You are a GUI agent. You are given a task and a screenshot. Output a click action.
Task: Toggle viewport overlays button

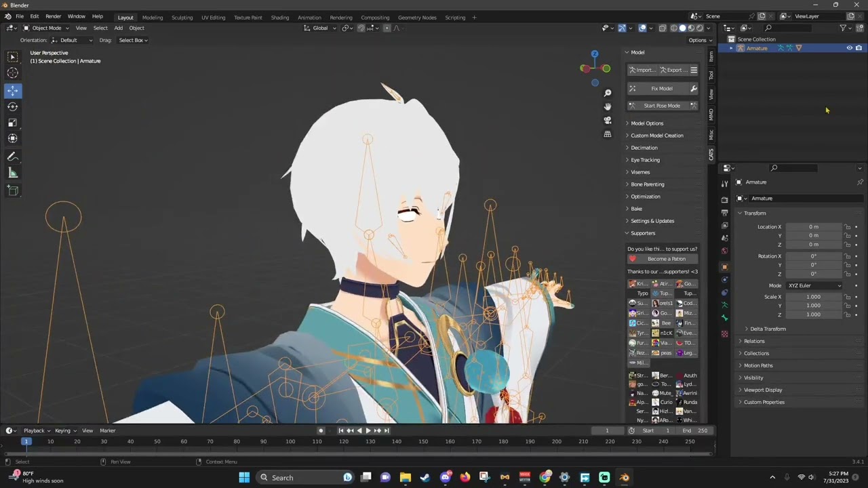[642, 28]
